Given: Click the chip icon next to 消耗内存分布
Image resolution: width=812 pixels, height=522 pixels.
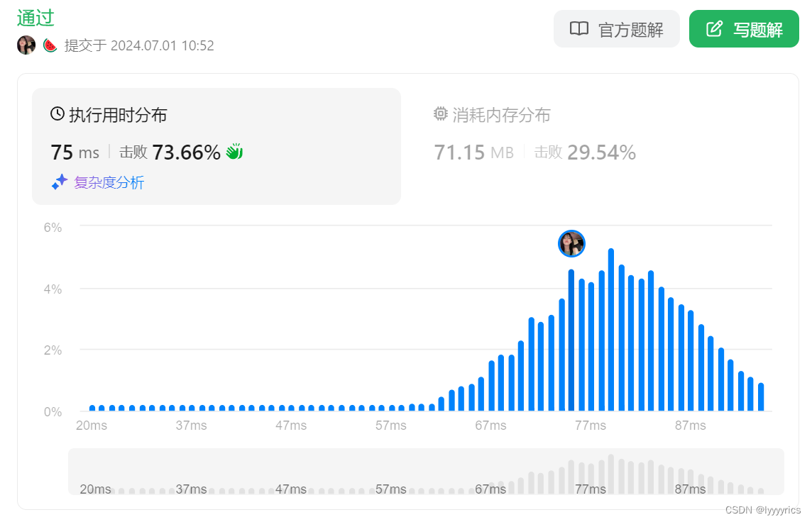Looking at the screenshot, I should click(x=440, y=113).
